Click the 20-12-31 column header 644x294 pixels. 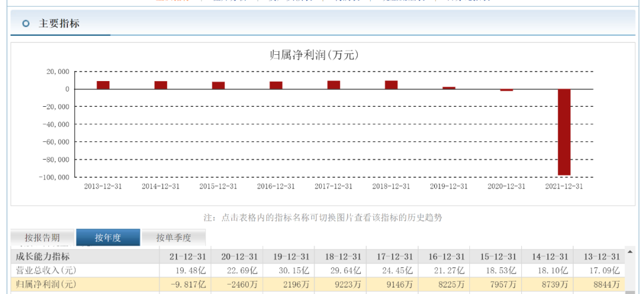click(x=239, y=256)
